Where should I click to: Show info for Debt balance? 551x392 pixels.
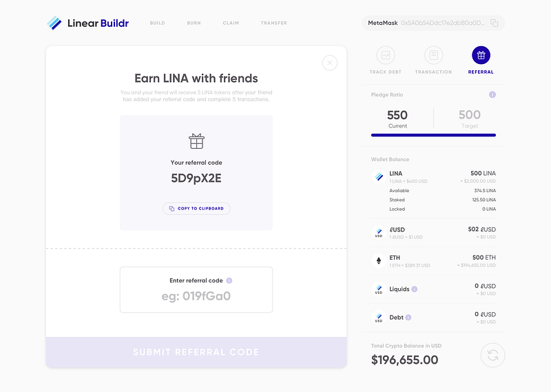tap(408, 317)
